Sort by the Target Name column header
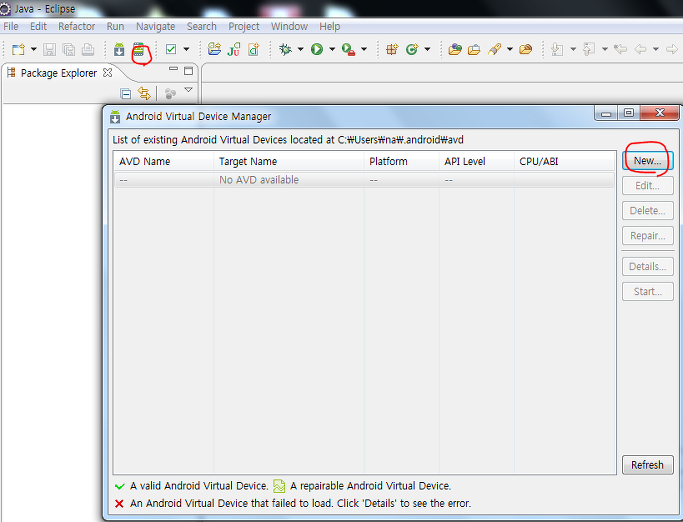The width and height of the screenshot is (683, 522). 289,161
